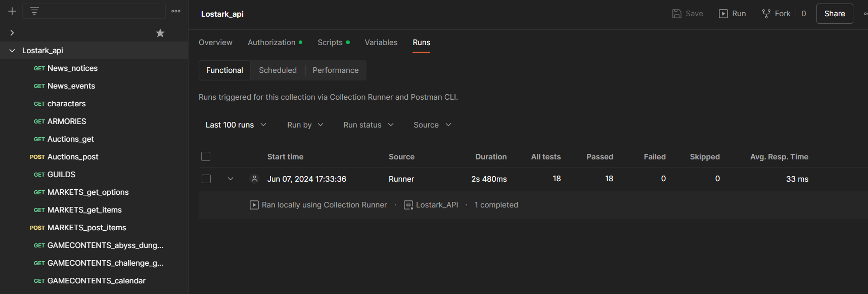Open the sidebar three-dots options menu

point(176,11)
